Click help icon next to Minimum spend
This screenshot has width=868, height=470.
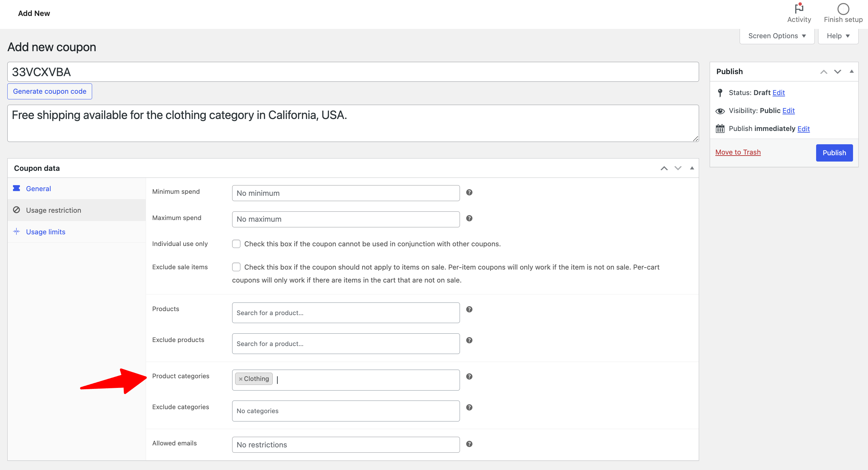pyautogui.click(x=469, y=192)
